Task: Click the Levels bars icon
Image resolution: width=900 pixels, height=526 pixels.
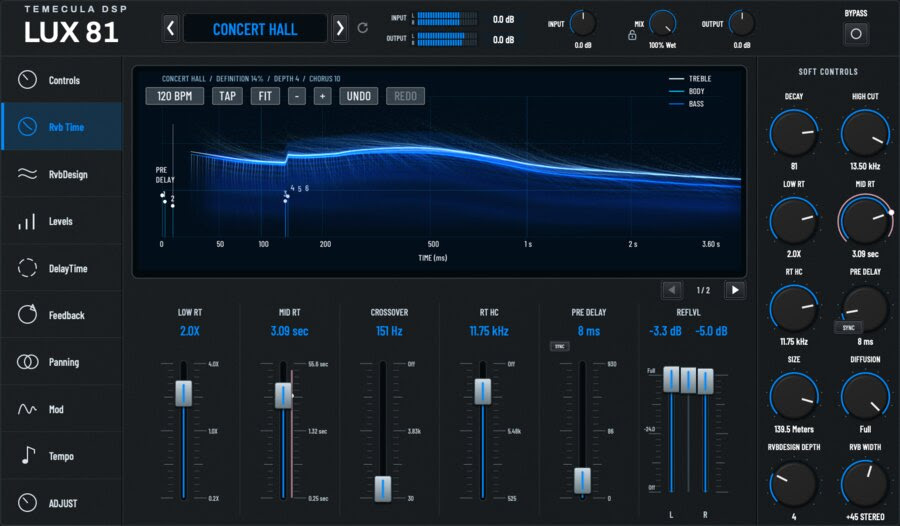Action: pos(27,221)
